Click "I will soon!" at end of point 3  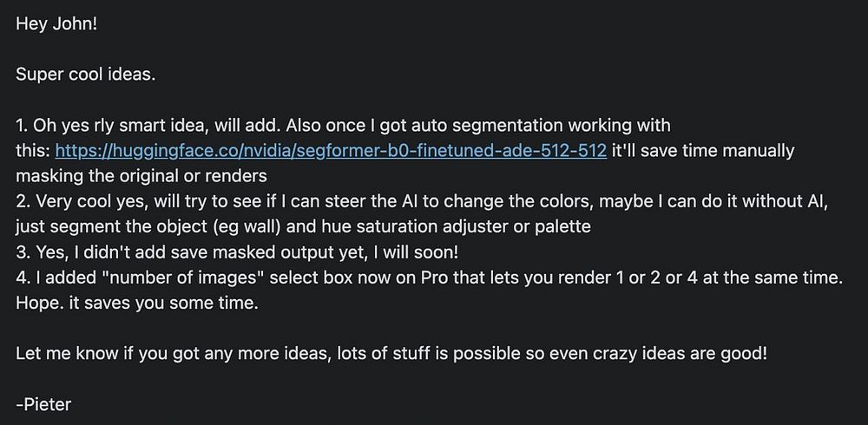coord(417,252)
